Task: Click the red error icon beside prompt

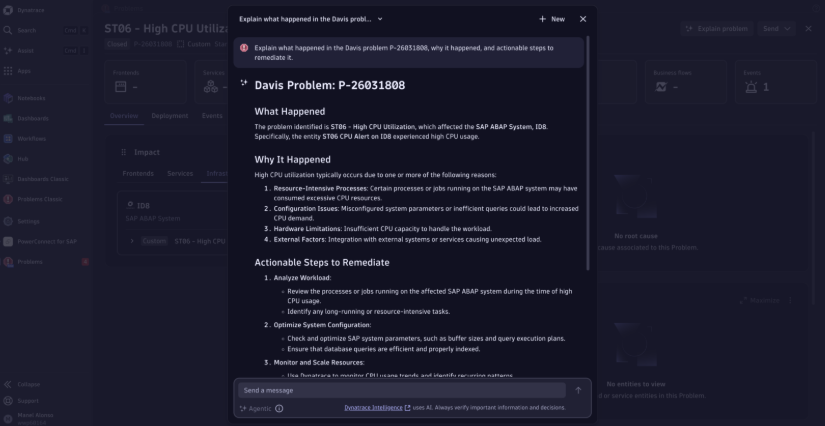Action: tap(244, 48)
